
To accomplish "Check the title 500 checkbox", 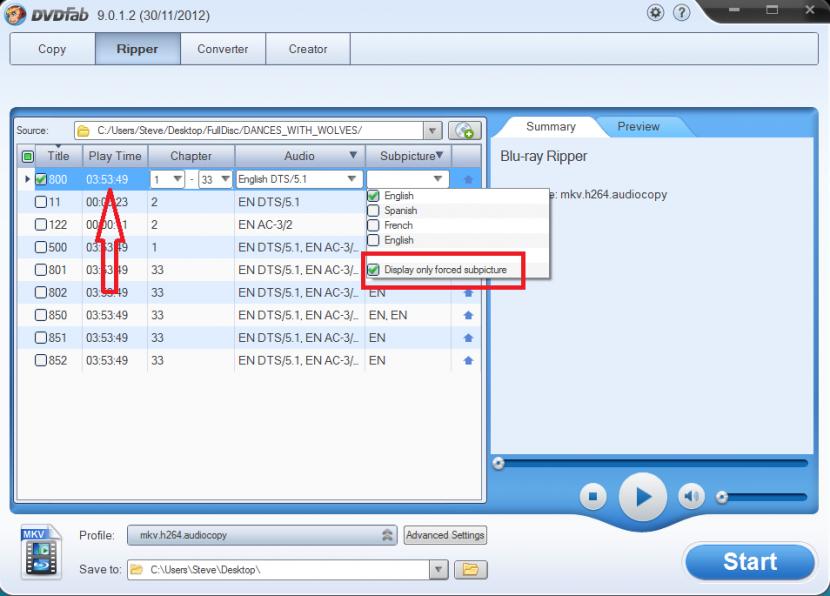I will pyautogui.click(x=41, y=247).
